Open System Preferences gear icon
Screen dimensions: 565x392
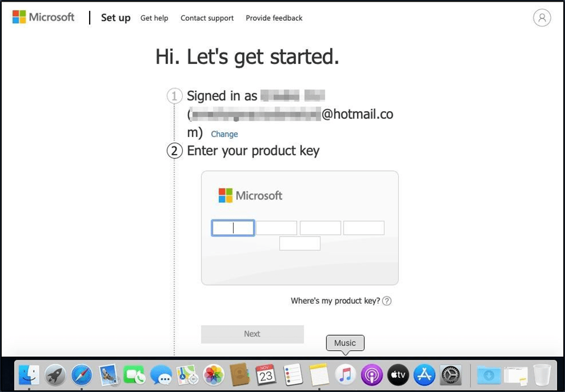[x=451, y=375]
